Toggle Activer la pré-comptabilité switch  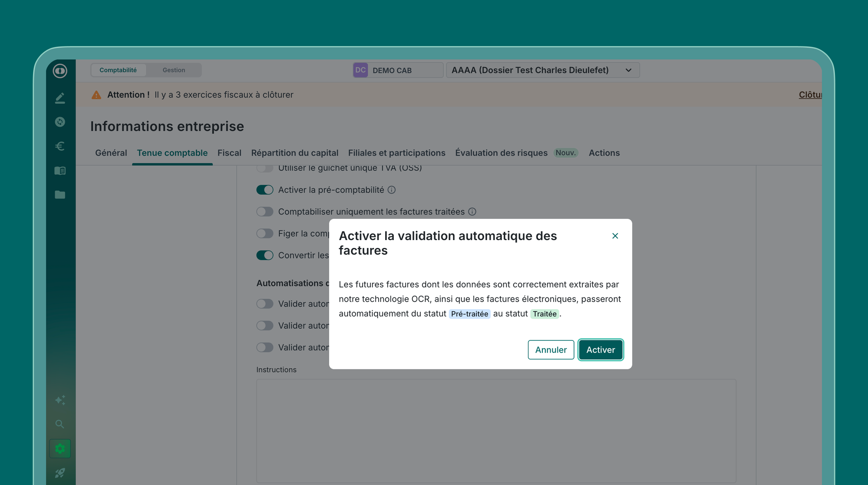point(264,190)
